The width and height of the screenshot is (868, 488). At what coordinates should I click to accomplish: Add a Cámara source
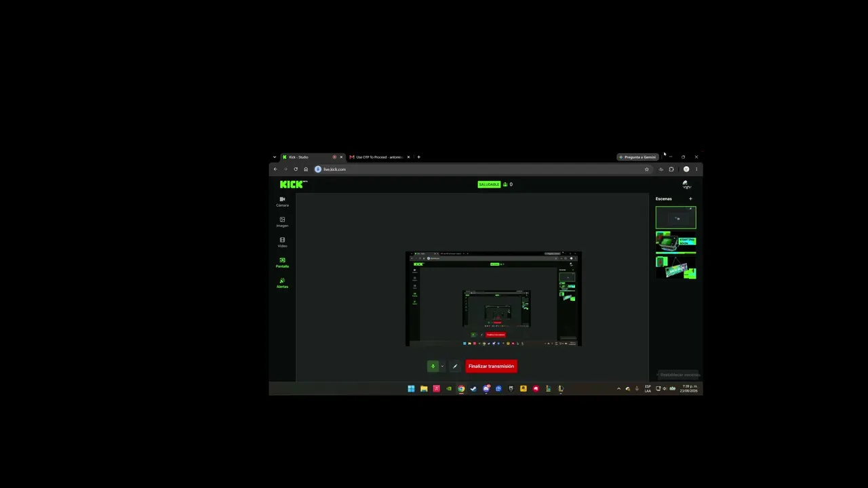[282, 201]
